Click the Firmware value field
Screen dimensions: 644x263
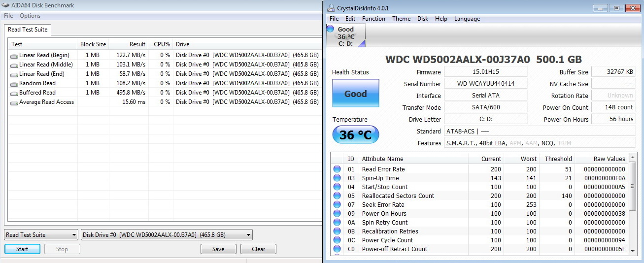point(485,72)
